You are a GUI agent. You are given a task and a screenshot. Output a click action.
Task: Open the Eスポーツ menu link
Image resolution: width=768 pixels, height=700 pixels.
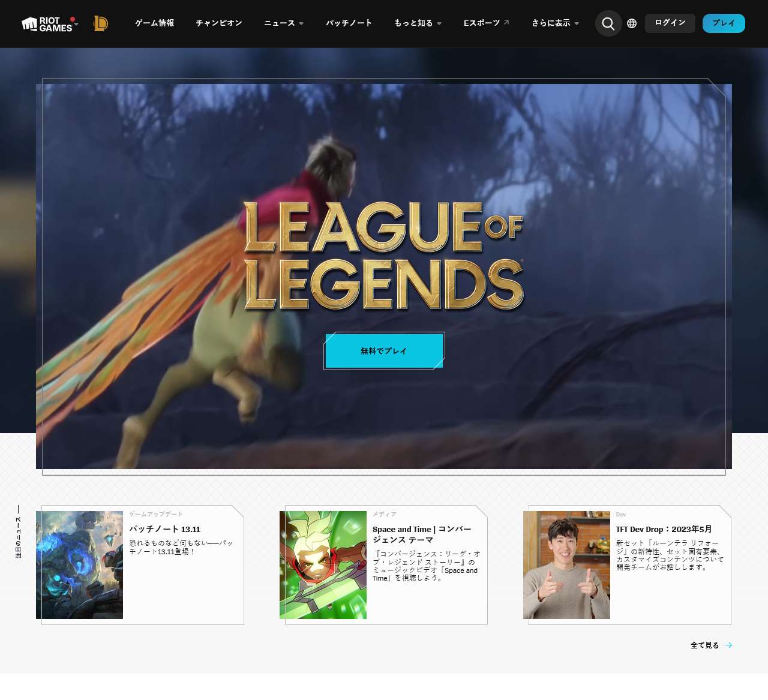click(x=482, y=23)
